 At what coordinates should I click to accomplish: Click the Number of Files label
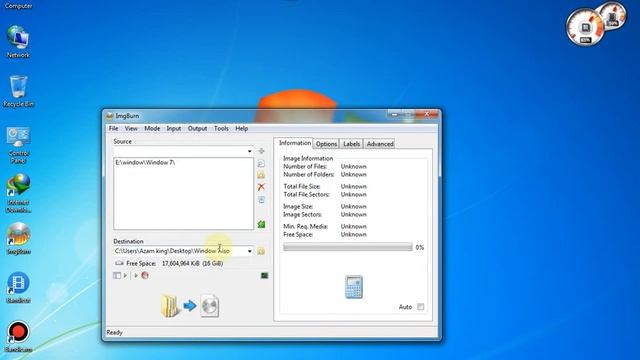305,167
